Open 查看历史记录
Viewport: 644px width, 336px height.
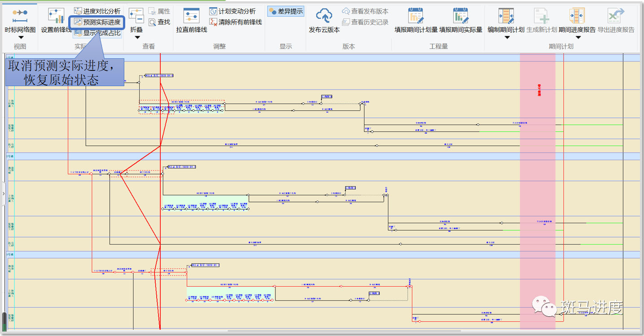point(365,22)
